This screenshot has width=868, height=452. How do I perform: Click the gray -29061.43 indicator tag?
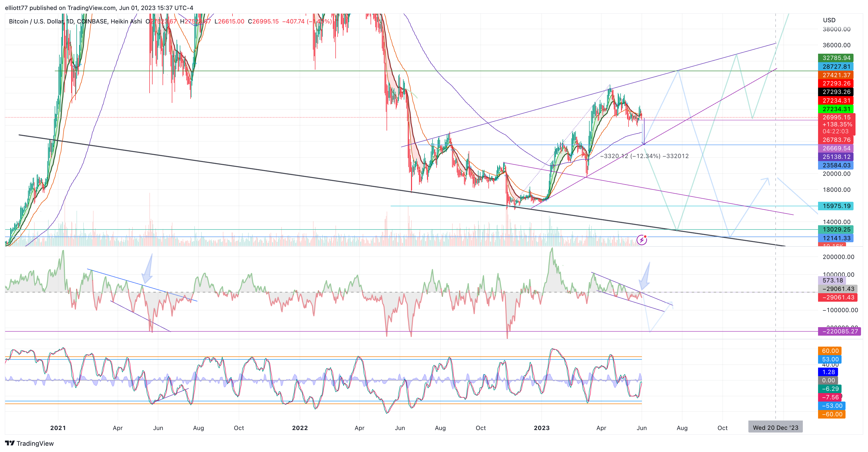838,289
